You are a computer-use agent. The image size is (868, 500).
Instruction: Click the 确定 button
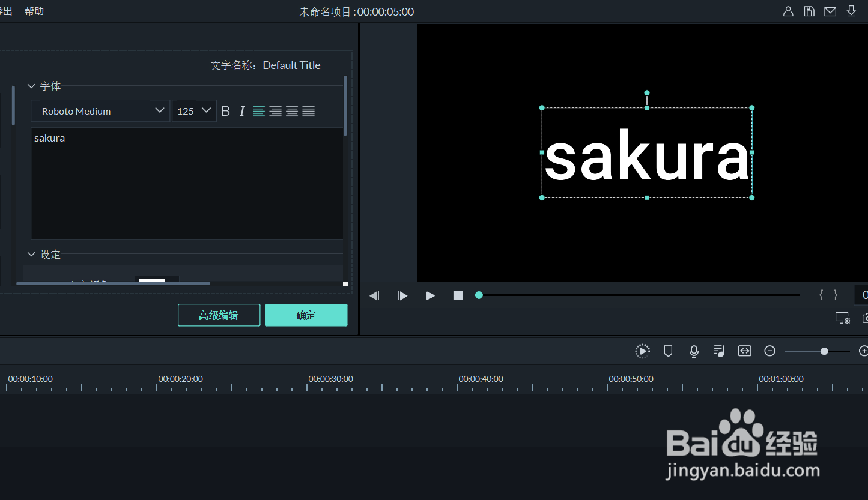306,315
